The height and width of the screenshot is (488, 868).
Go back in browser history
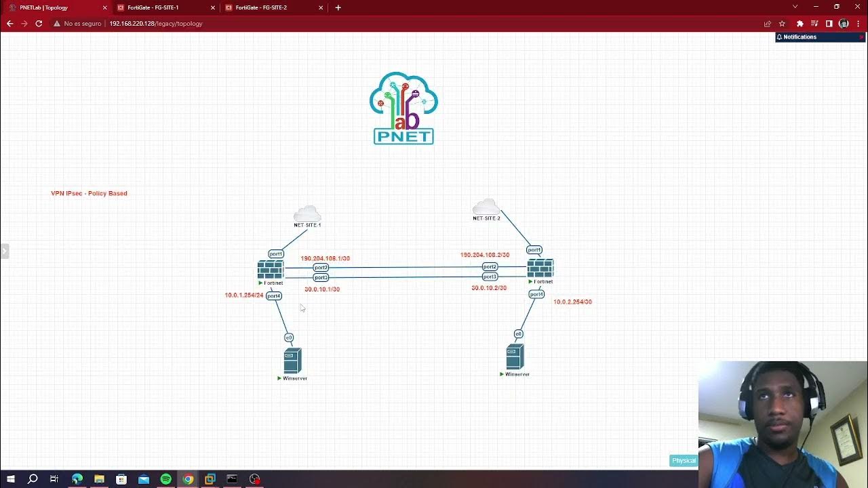pyautogui.click(x=9, y=23)
